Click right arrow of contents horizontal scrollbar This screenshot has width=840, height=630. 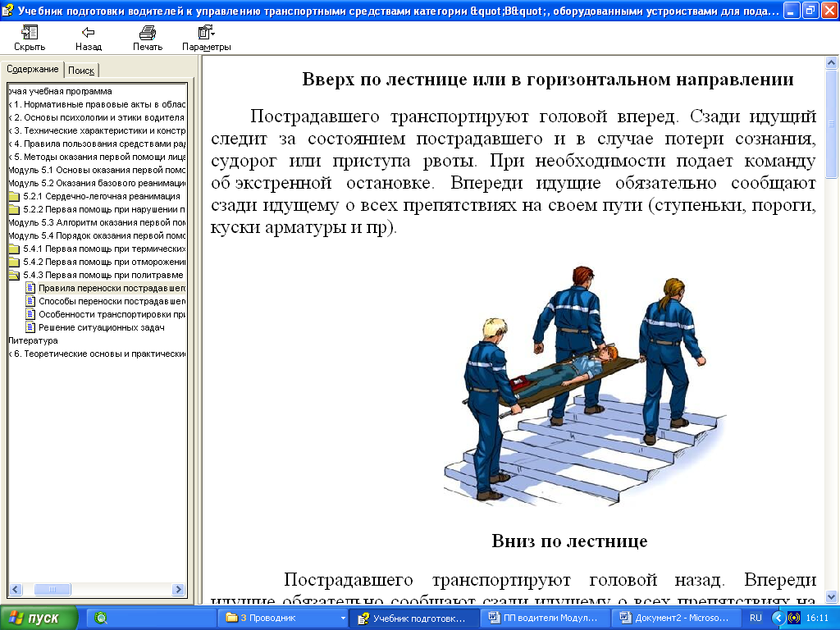178,589
